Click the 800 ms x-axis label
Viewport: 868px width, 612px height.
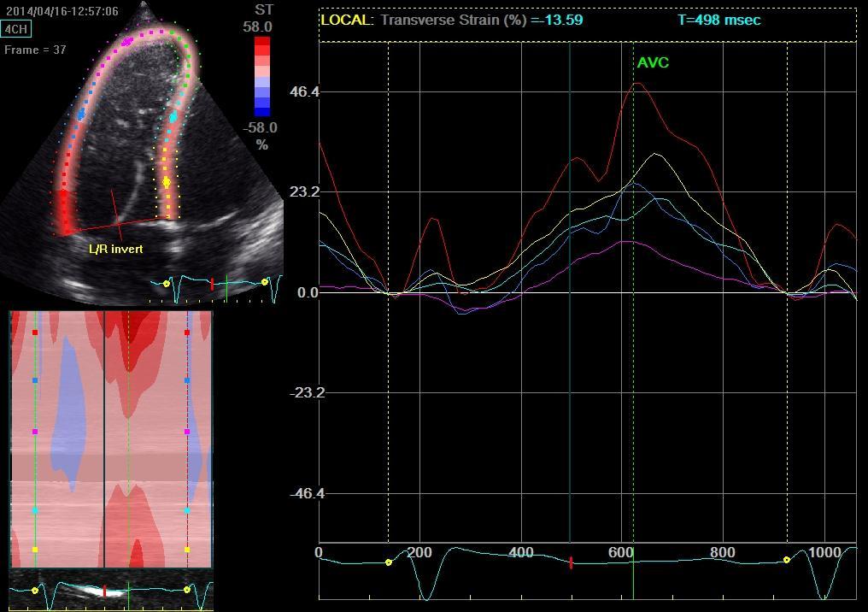(723, 552)
